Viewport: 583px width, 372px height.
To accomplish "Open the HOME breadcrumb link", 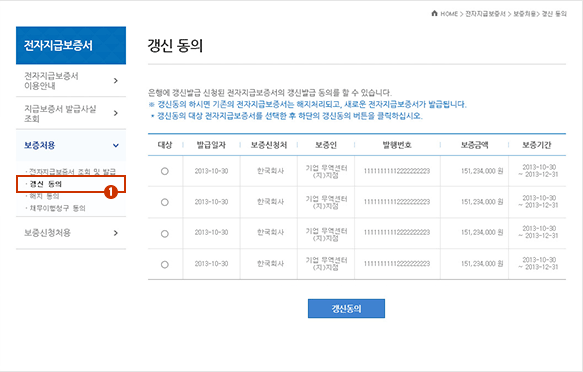I will [449, 14].
